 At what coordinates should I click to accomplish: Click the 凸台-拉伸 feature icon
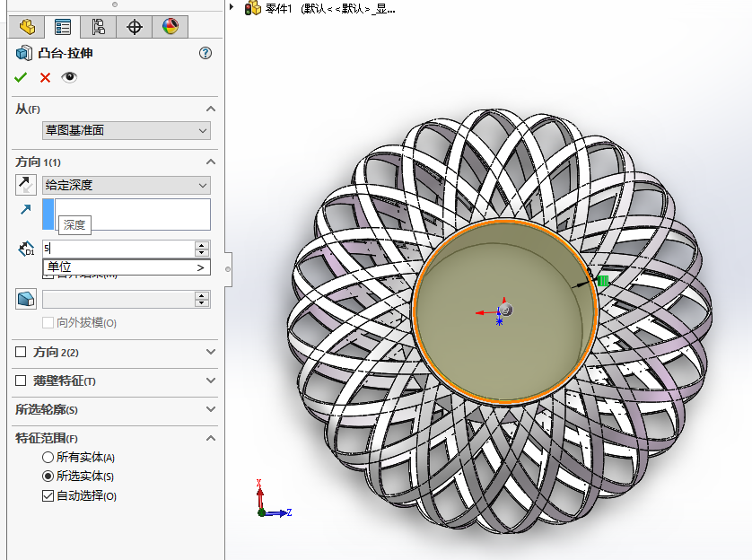[24, 53]
